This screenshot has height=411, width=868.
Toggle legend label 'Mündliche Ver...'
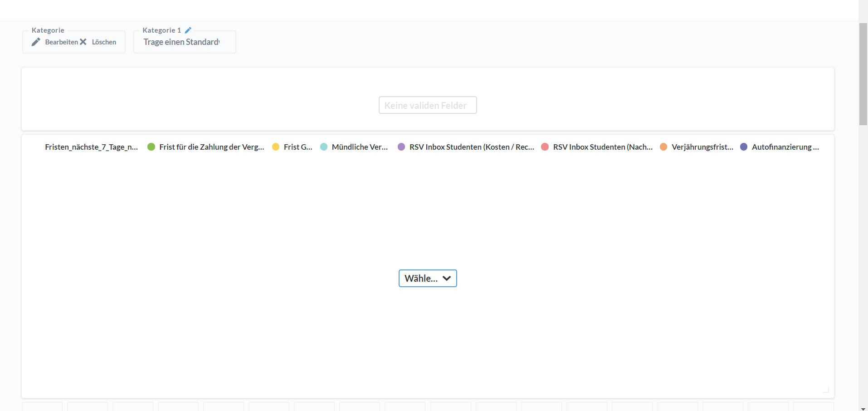pos(360,147)
